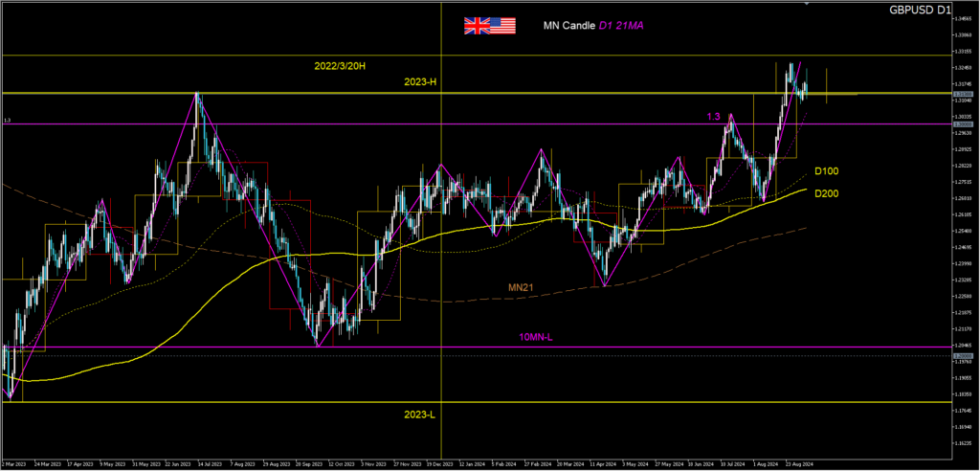
Task: Click the magenta 1.3 peak label
Action: [713, 117]
